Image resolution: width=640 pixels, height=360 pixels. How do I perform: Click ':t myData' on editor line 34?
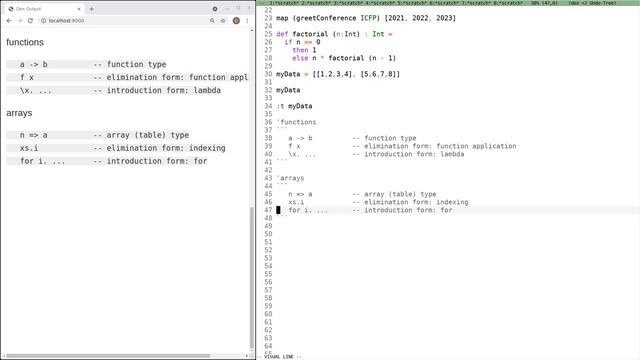click(x=294, y=106)
